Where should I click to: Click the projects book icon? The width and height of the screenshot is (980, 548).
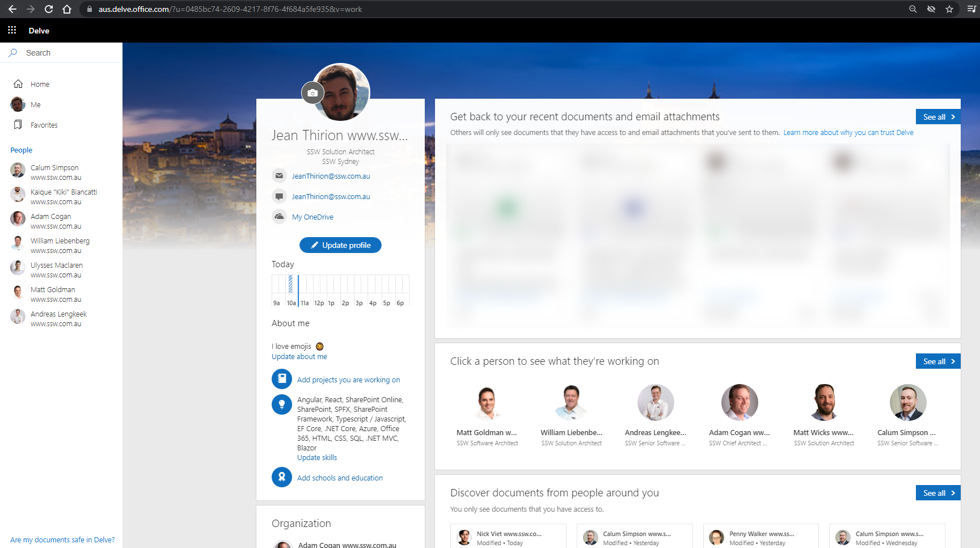click(x=282, y=380)
